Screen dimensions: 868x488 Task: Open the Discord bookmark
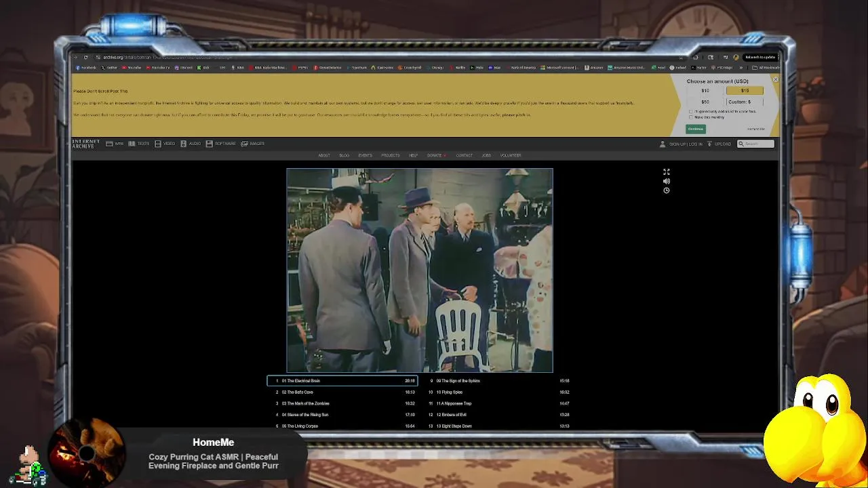pos(183,68)
